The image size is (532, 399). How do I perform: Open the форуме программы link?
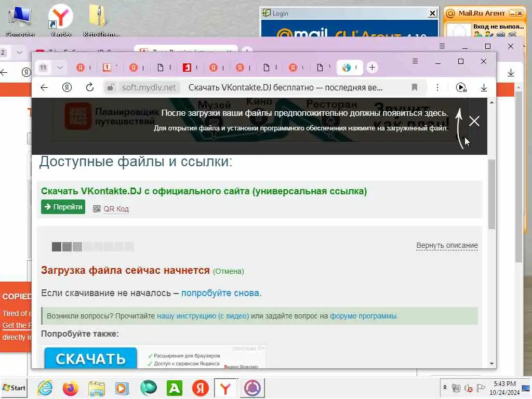pos(363,316)
